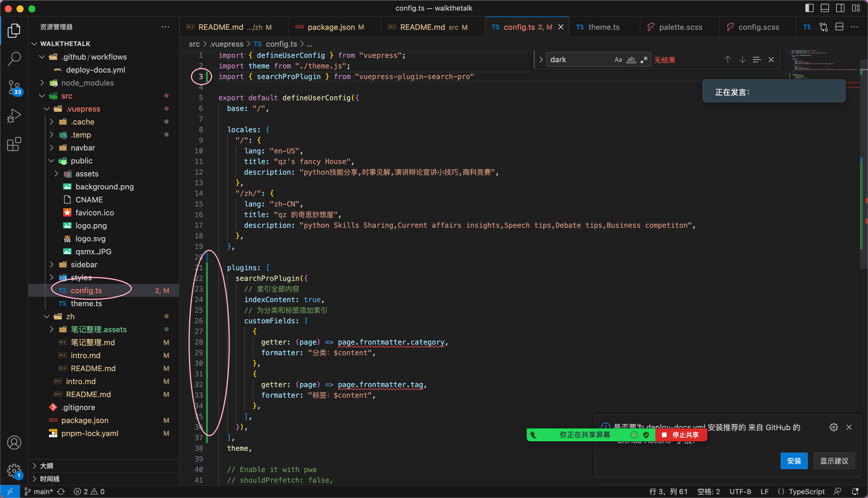
Task: Split the editor using toolbar icon
Action: (x=839, y=27)
